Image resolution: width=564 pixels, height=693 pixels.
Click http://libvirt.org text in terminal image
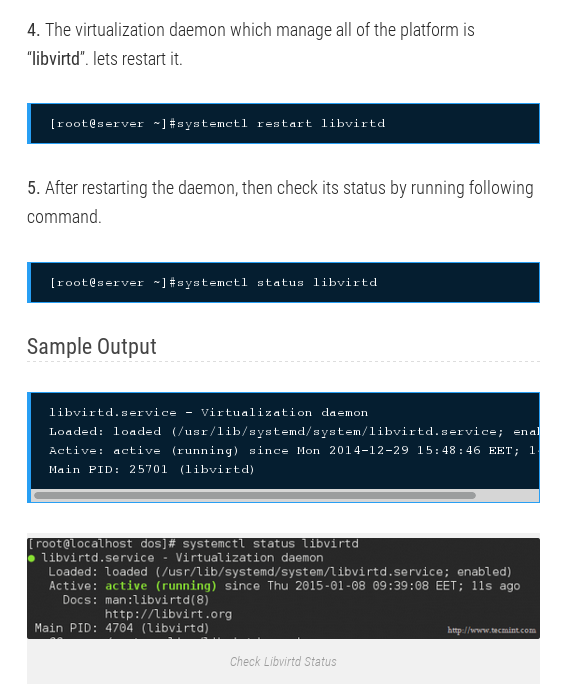coord(168,614)
